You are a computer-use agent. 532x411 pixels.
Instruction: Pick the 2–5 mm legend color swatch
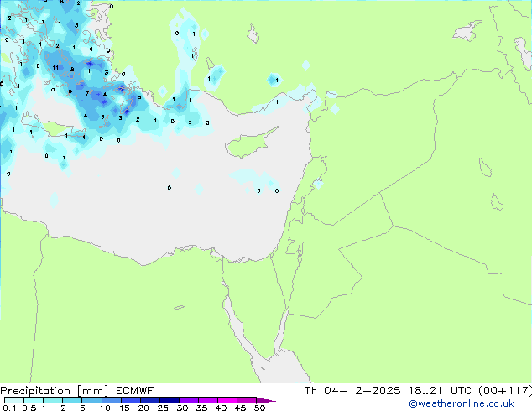point(72,400)
